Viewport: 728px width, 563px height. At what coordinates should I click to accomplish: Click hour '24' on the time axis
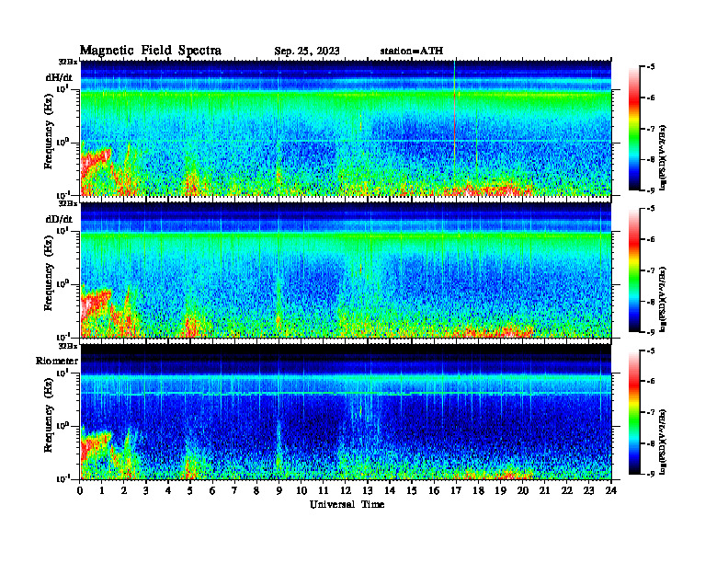pos(611,490)
